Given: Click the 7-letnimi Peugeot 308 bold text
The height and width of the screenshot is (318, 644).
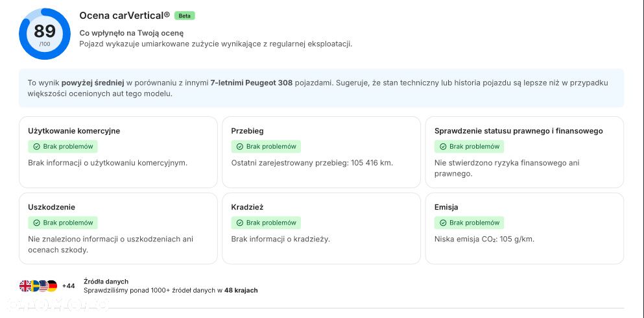Looking at the screenshot, I should point(251,83).
